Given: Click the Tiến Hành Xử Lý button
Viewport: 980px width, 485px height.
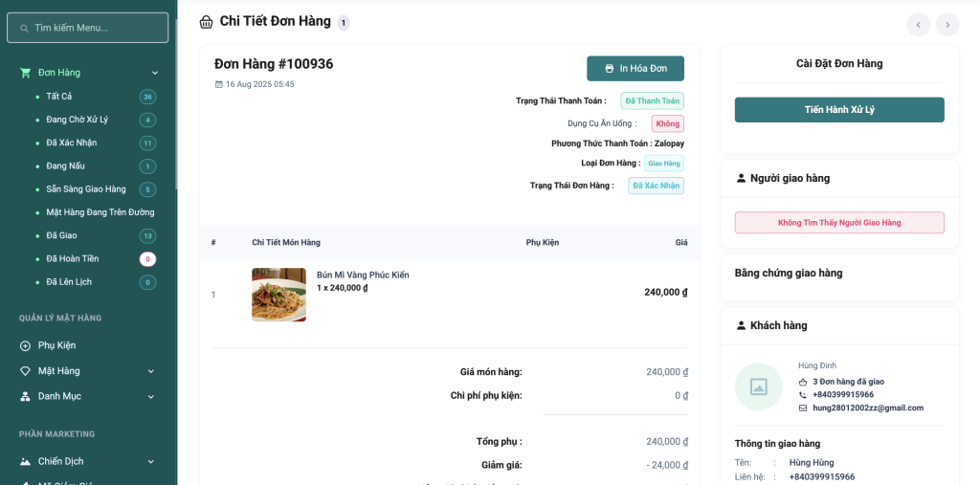Looking at the screenshot, I should click(839, 110).
